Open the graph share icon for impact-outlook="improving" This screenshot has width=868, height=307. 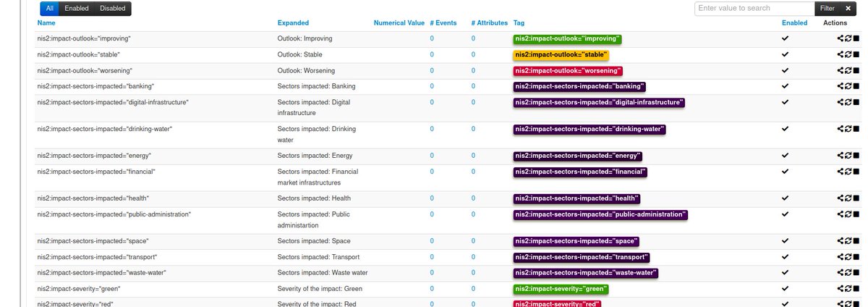841,39
